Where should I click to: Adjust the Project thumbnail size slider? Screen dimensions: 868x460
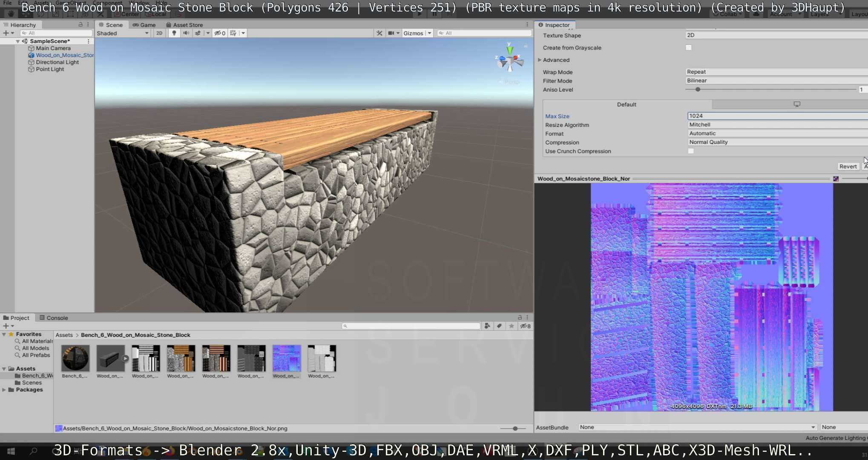click(x=514, y=428)
